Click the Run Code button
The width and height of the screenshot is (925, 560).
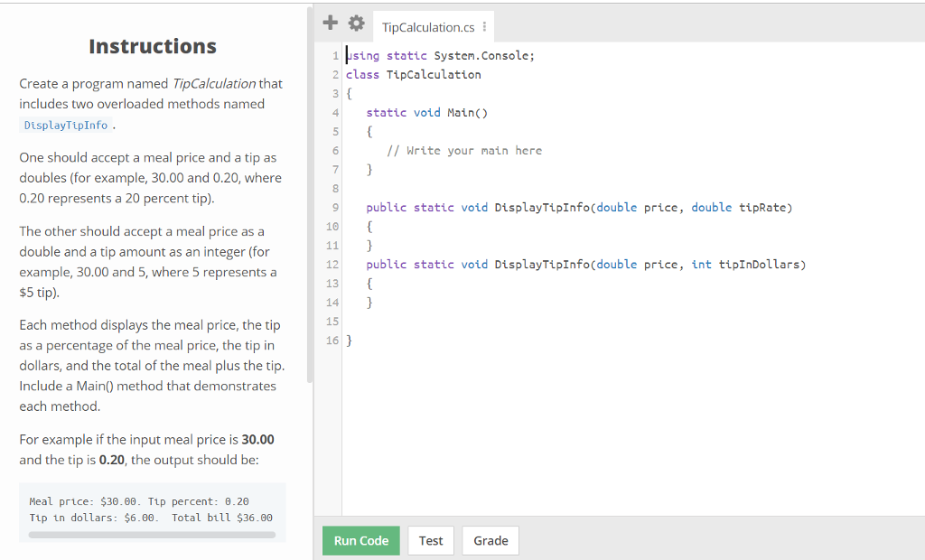coord(360,540)
